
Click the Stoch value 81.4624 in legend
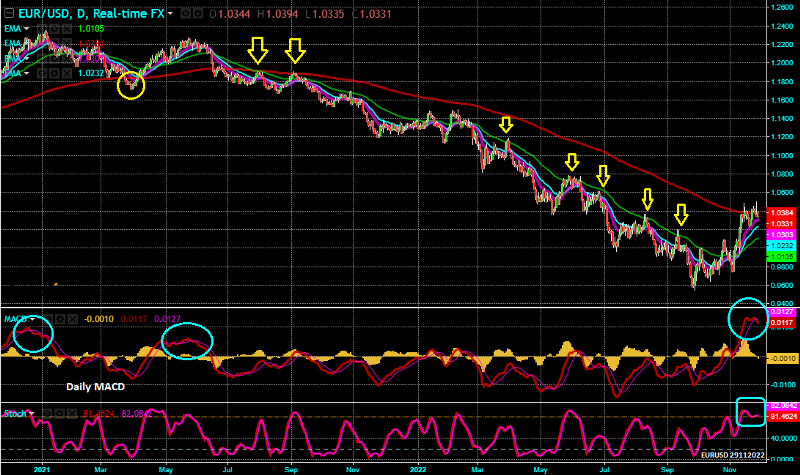pos(98,414)
